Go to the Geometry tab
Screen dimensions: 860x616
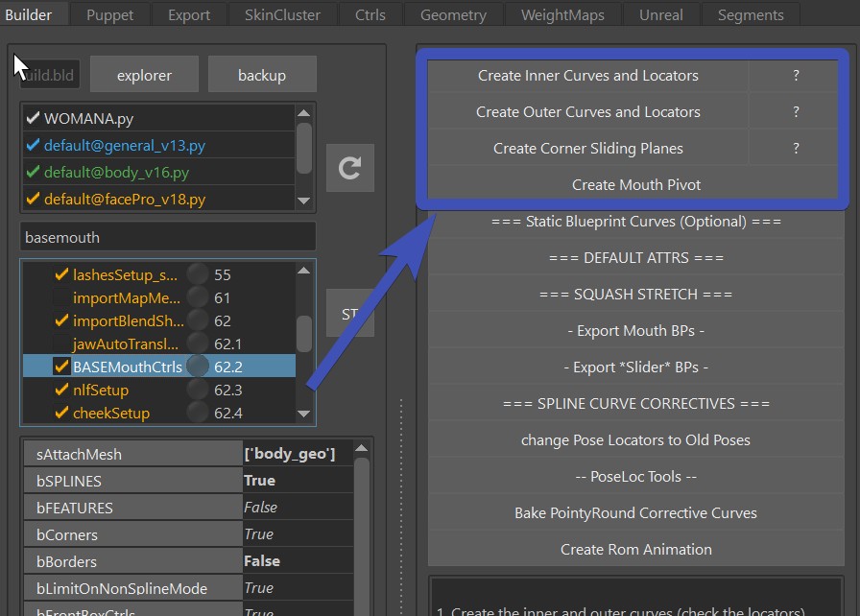(x=454, y=14)
